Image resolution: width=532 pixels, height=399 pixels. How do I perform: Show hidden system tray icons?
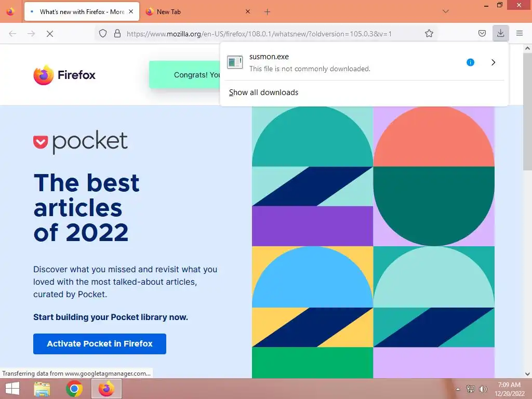click(458, 389)
